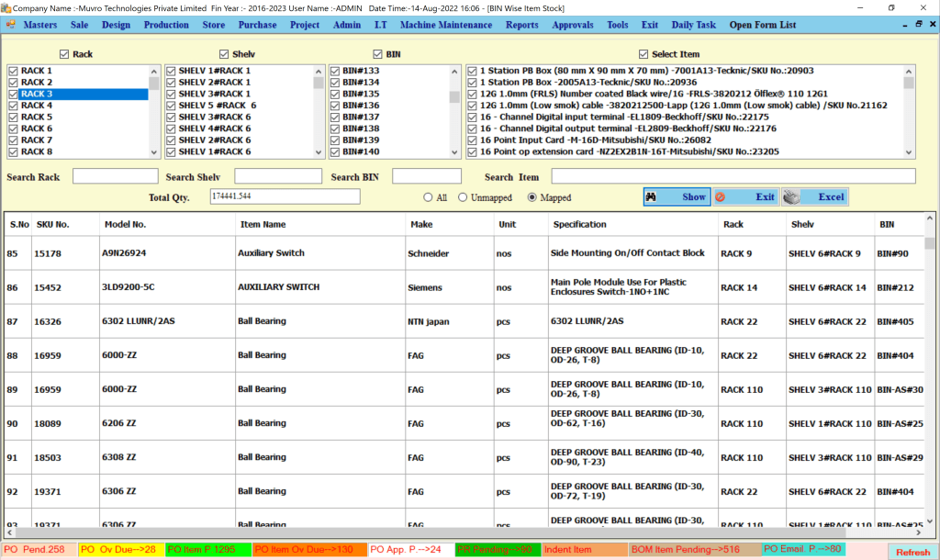Click the PO Pend.258 status indicator
940x560 pixels.
point(39,549)
